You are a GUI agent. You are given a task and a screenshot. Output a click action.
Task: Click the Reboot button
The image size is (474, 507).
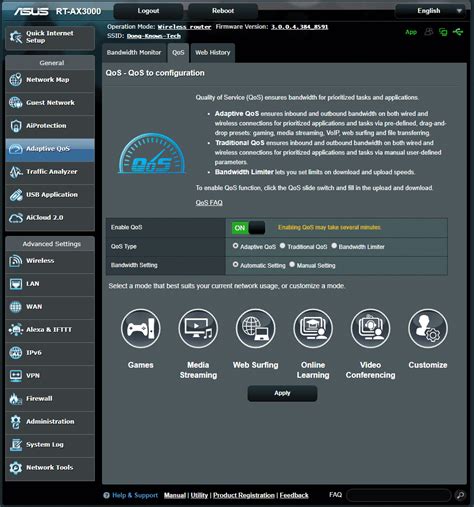tap(223, 11)
